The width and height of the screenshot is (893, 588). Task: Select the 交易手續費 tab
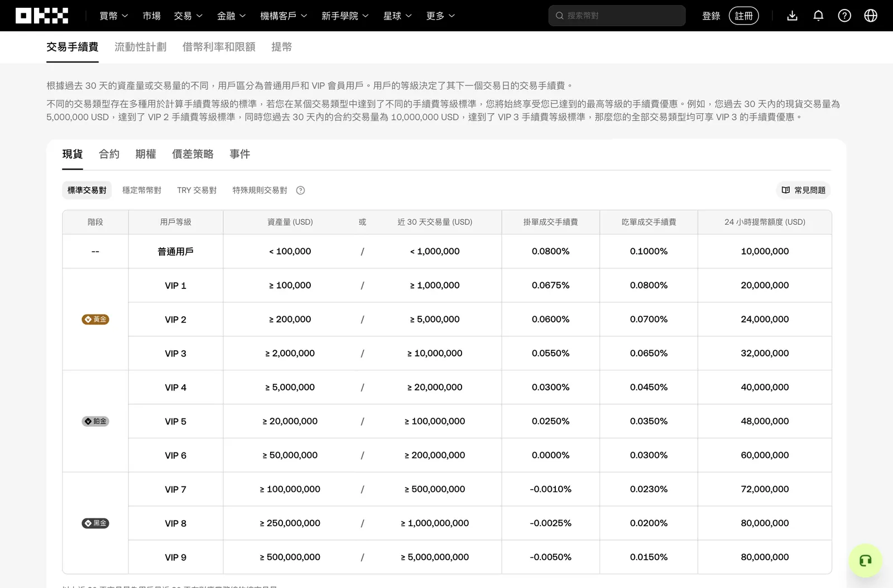pyautogui.click(x=73, y=47)
